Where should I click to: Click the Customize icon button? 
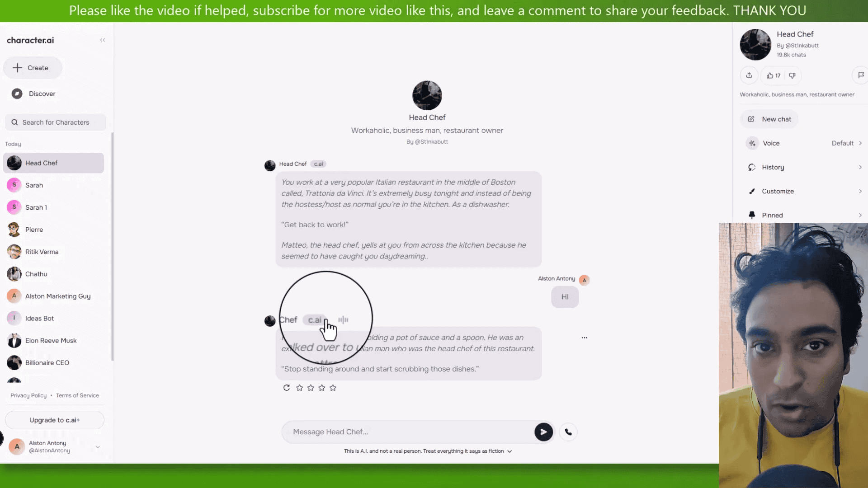click(752, 191)
